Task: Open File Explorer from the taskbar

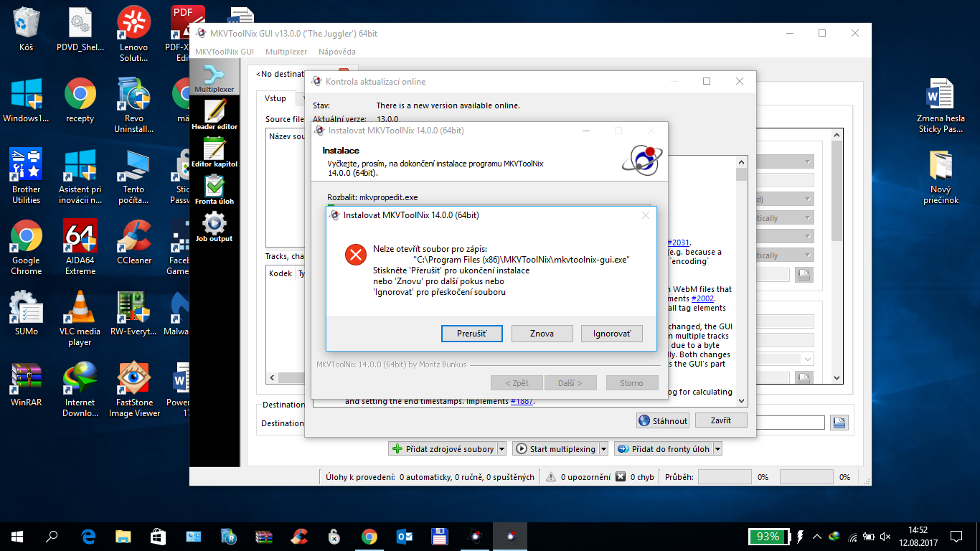Action: pos(123,536)
